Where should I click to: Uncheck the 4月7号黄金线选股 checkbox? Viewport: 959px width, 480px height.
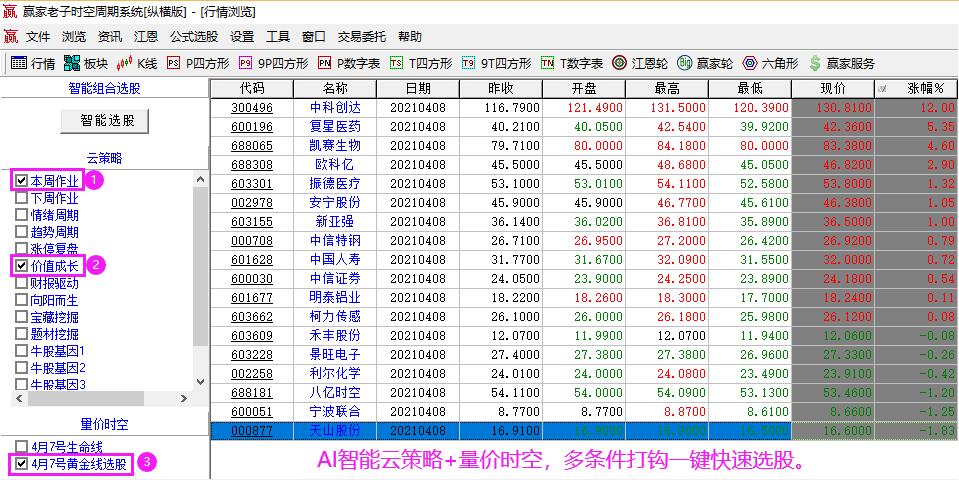(21, 464)
